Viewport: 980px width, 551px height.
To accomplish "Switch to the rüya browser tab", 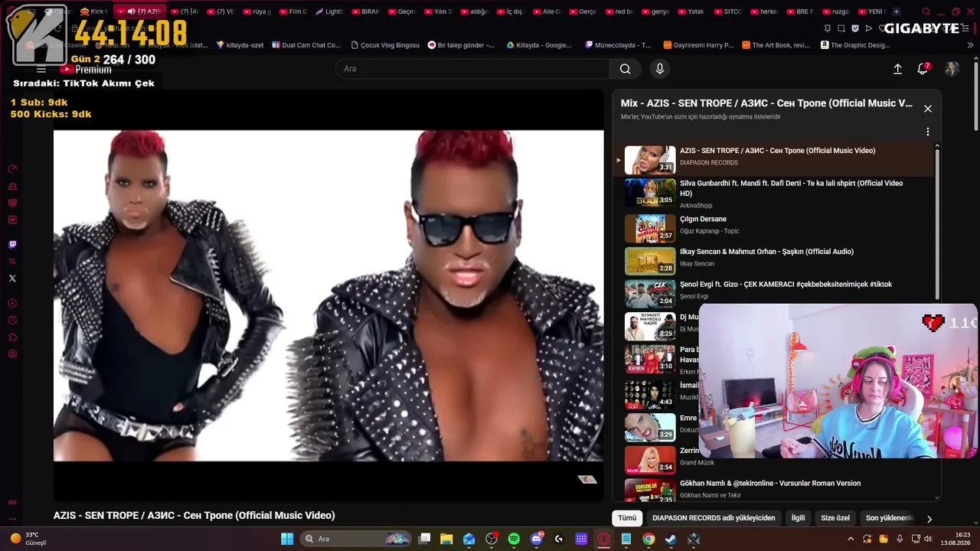I will (x=256, y=11).
